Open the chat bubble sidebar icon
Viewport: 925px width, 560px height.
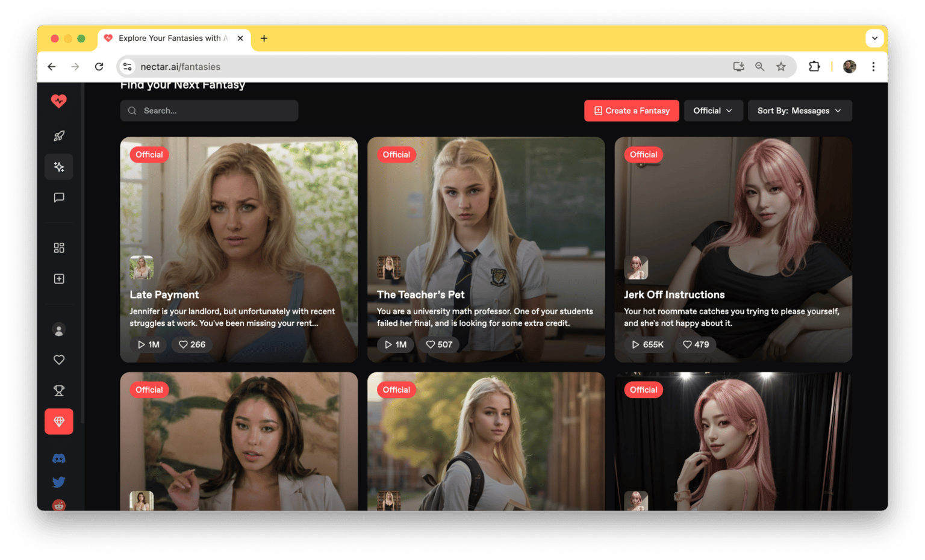point(59,198)
